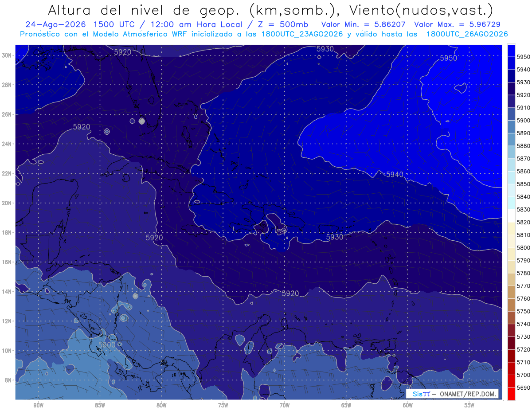Click the 26N latitude axis label
Screen dimensions: 532x411
tap(7, 114)
